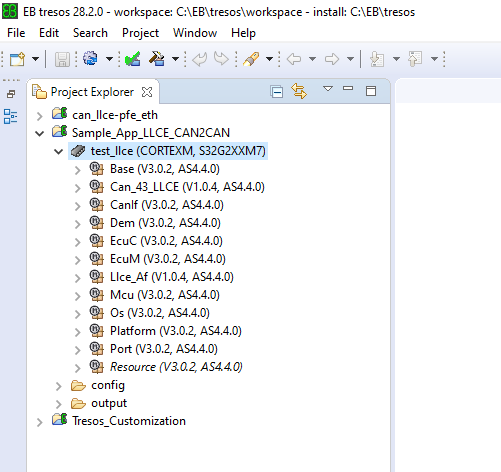Open dropdown beside the hammer icon
Screen dimensions: 501x472
point(175,59)
